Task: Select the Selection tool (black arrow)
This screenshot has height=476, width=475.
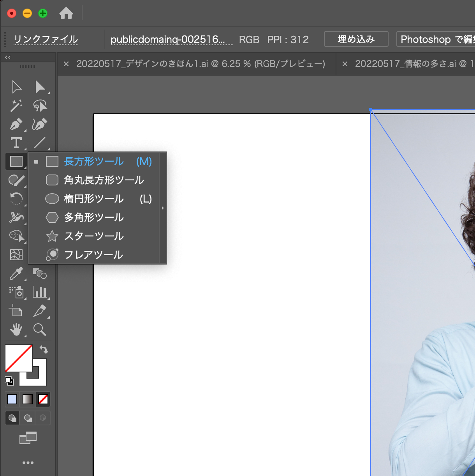Action: pyautogui.click(x=16, y=86)
